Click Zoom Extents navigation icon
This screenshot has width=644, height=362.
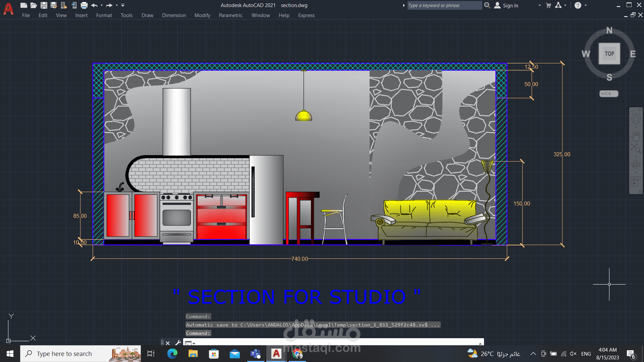tap(636, 148)
